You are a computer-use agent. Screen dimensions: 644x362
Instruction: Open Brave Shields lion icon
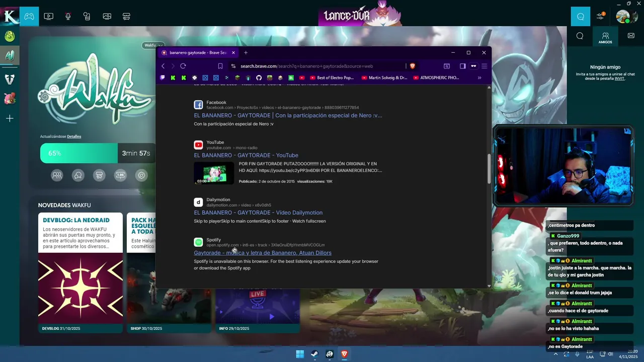[x=413, y=66]
